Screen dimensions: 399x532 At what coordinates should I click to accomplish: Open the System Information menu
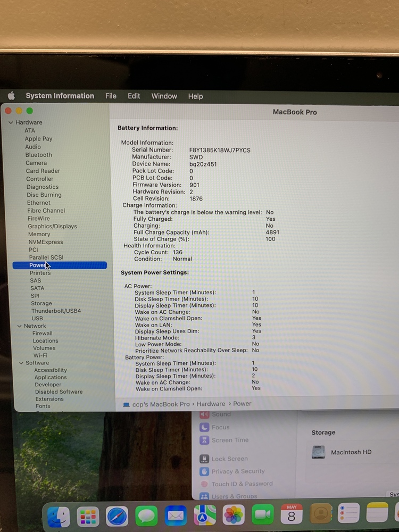click(x=60, y=96)
